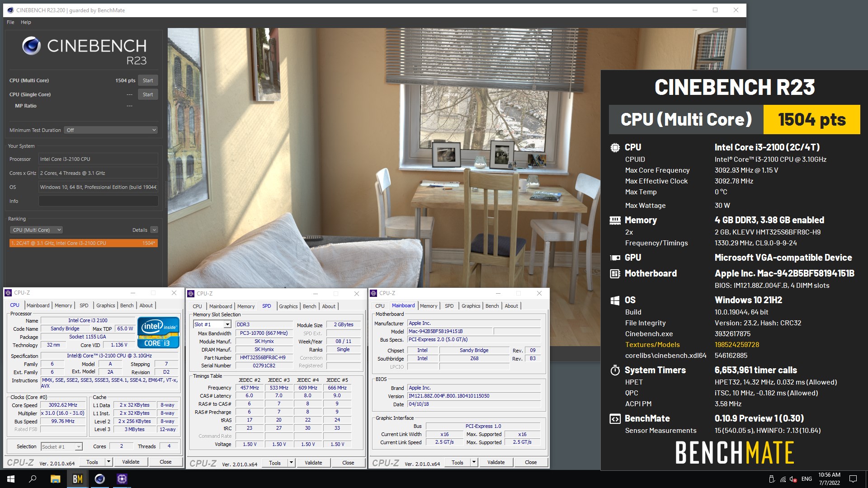Screen dimensions: 868x488
Task: Select the orange i3-2100 ranking bar
Action: 84,243
